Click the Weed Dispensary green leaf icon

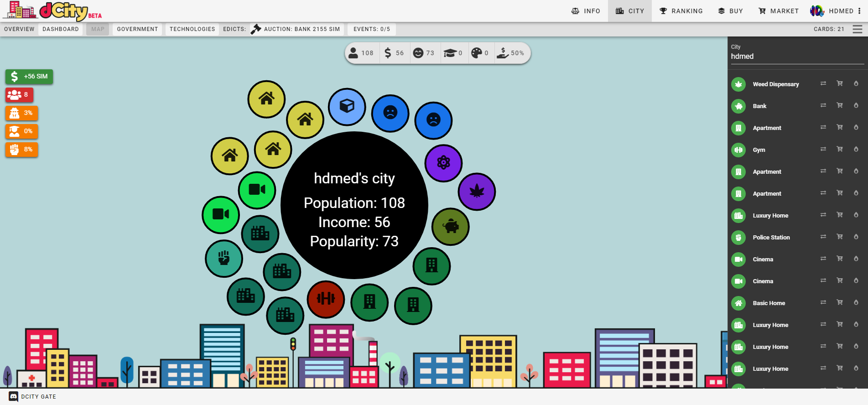tap(738, 84)
